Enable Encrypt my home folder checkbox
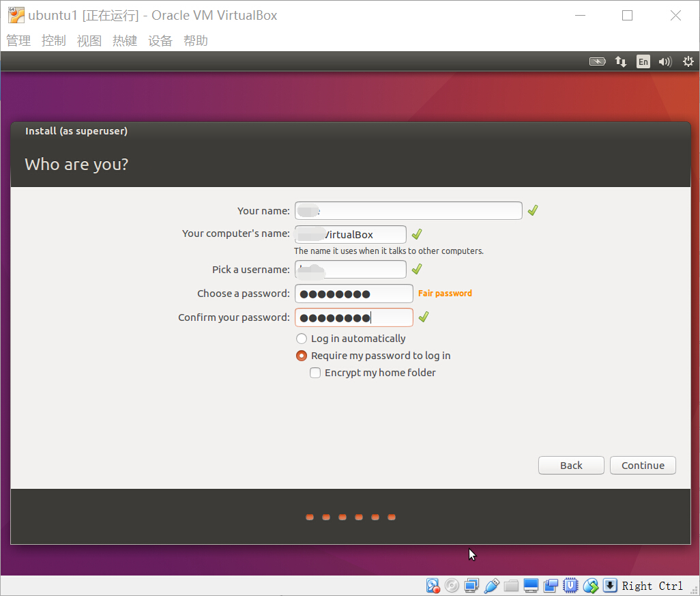 (315, 373)
